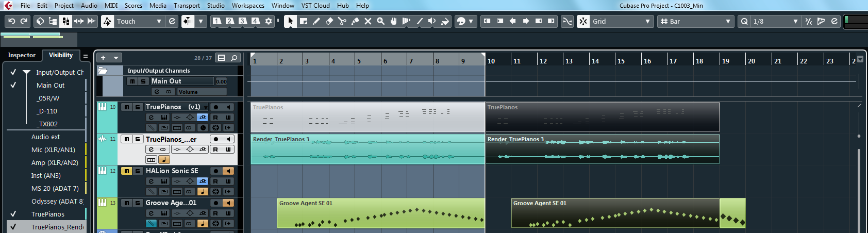Enable record on TruePianos_er audio track
868x233 pixels.
(x=216, y=139)
